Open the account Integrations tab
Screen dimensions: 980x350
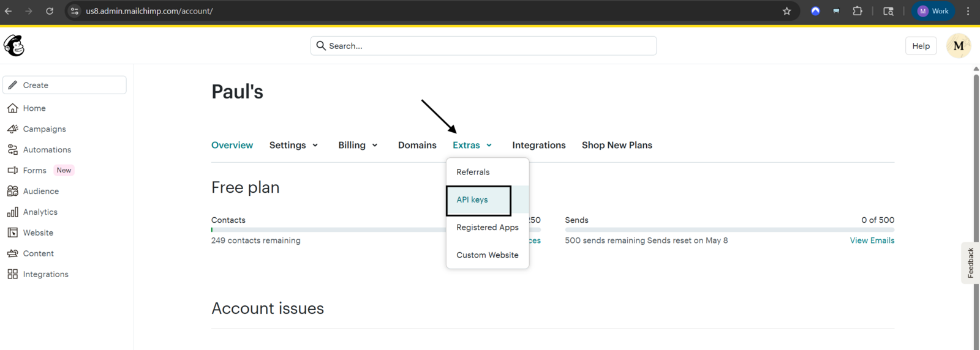pyautogui.click(x=539, y=145)
